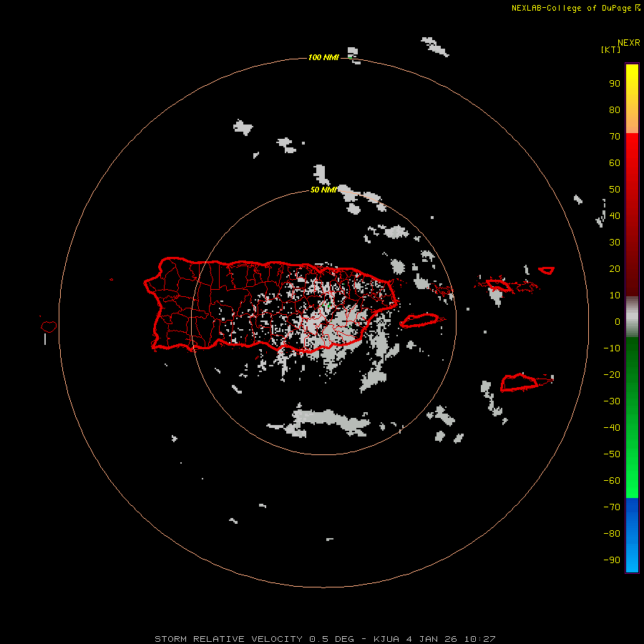Click the -30 value on velocity scale
644x644 pixels.
pos(612,401)
